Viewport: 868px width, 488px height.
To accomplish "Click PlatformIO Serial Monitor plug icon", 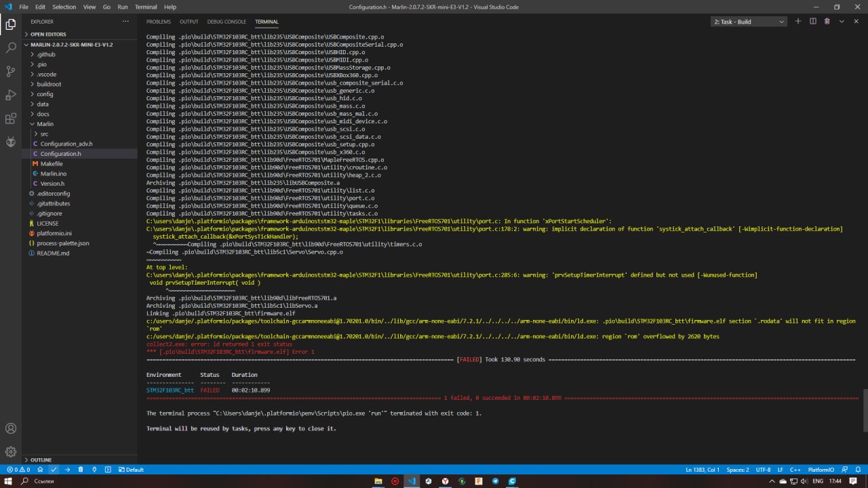I will (94, 470).
